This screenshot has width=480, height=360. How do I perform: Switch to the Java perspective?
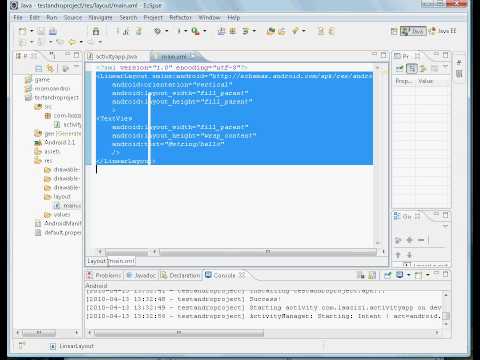click(413, 31)
